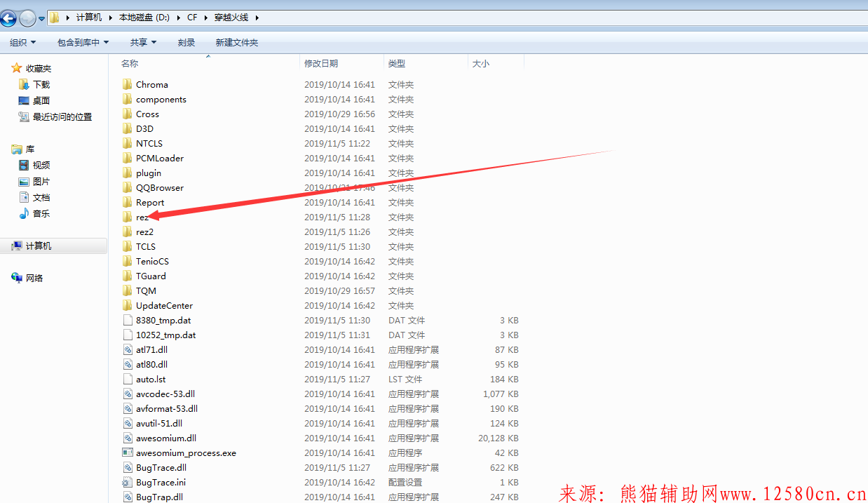This screenshot has height=503, width=868.
Task: Select the BugTrace.ini configuration file icon
Action: [x=128, y=482]
